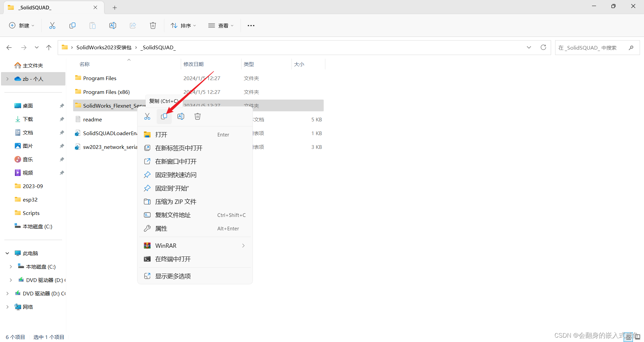
Task: Select the Program Files (x86) folder row
Action: 198,92
